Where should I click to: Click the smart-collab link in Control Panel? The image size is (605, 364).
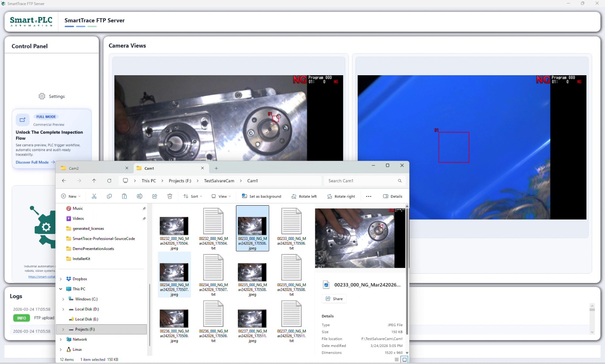(42, 277)
